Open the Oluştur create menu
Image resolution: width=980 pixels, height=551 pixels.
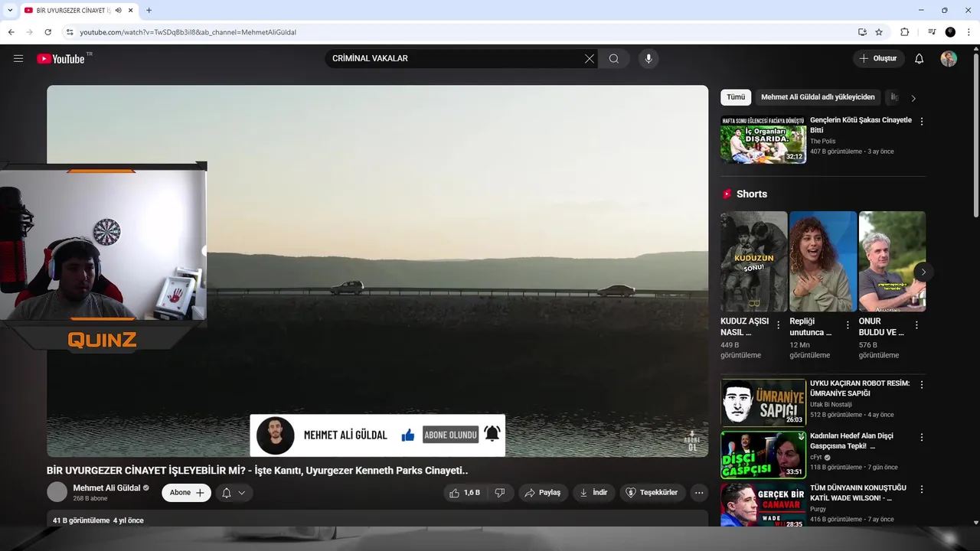coord(878,59)
